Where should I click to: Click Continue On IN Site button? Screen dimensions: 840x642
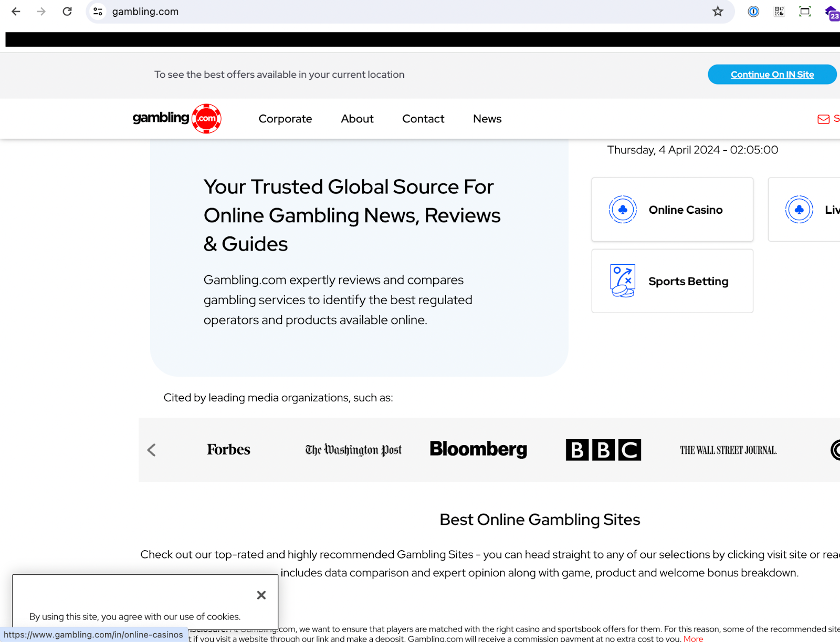pyautogui.click(x=772, y=75)
